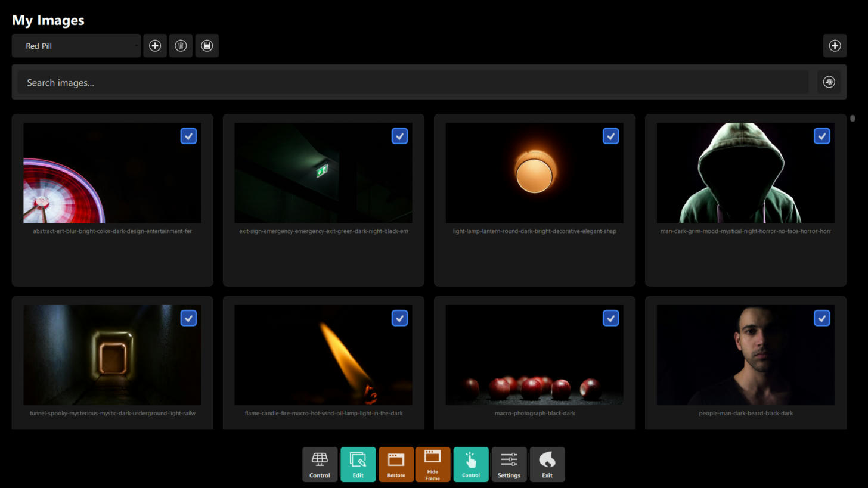868x488 pixels.
Task: Click the plus icon beside the Red Pill dropdown
Action: coord(155,46)
